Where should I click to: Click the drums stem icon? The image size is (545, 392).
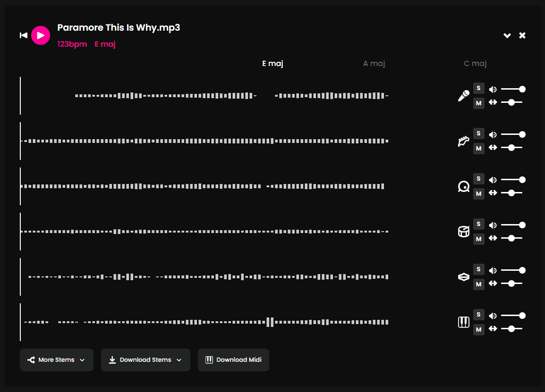coord(464,232)
